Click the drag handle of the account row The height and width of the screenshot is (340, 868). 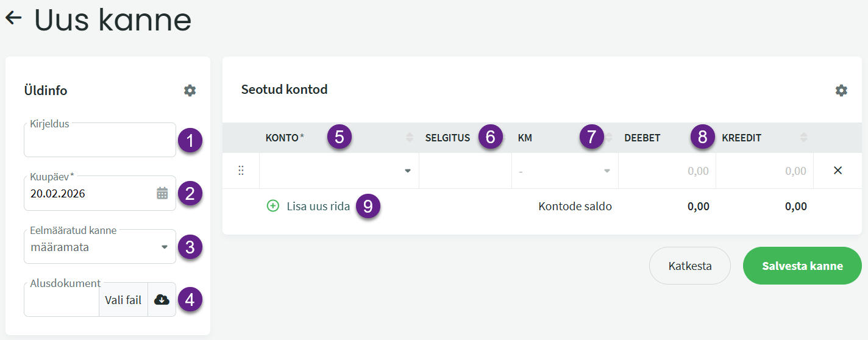click(241, 171)
